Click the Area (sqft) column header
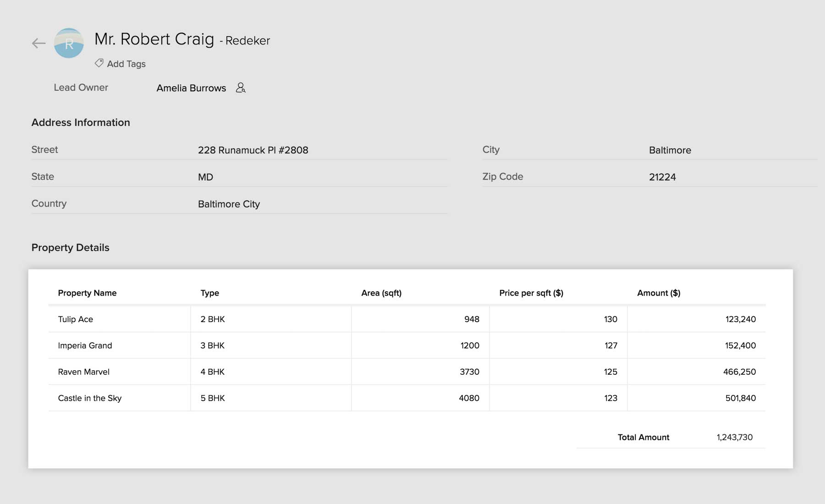 pyautogui.click(x=381, y=293)
